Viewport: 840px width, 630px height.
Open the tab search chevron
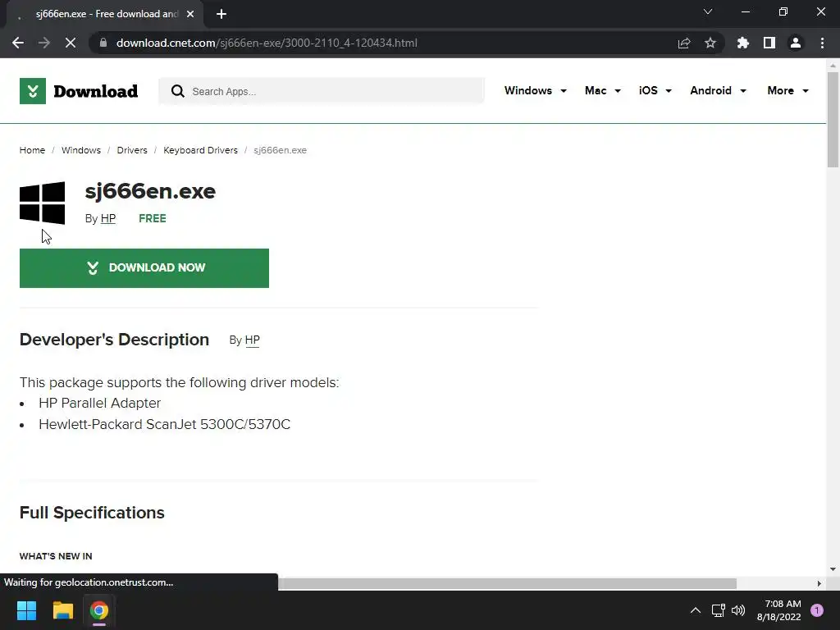[708, 11]
